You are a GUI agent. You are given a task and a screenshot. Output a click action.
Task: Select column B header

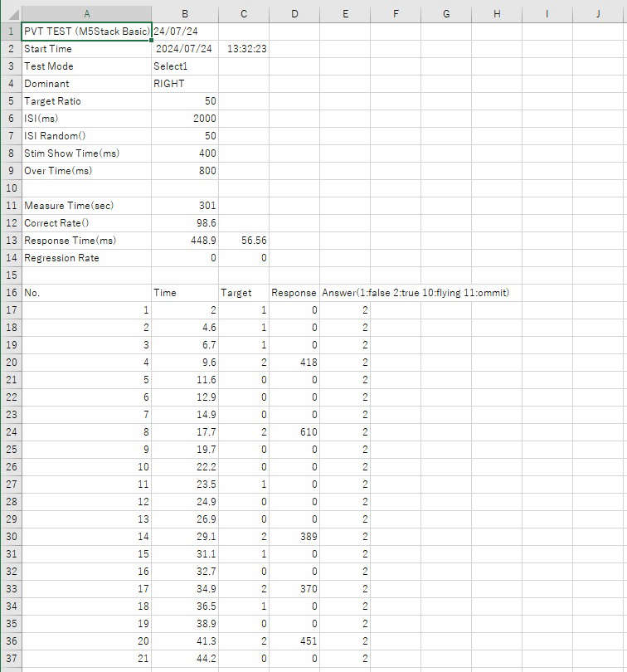pos(185,14)
